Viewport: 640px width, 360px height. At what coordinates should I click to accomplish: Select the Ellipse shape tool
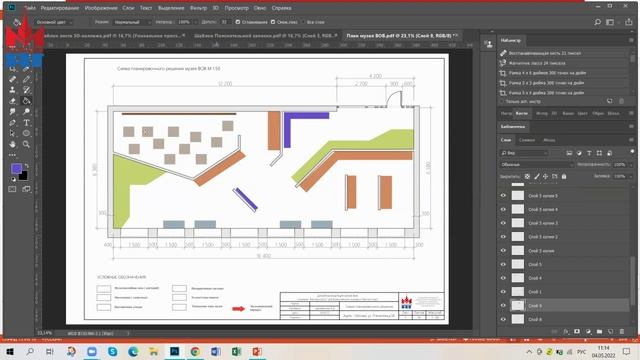point(26,133)
